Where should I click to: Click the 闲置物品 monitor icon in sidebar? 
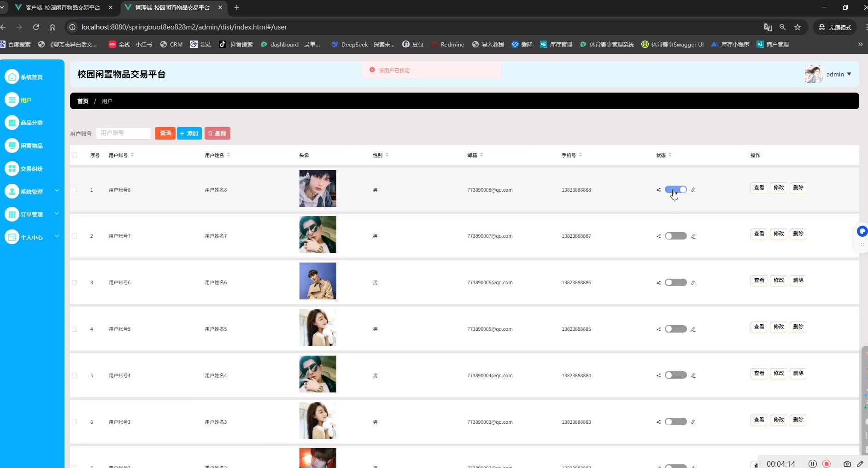coord(12,146)
